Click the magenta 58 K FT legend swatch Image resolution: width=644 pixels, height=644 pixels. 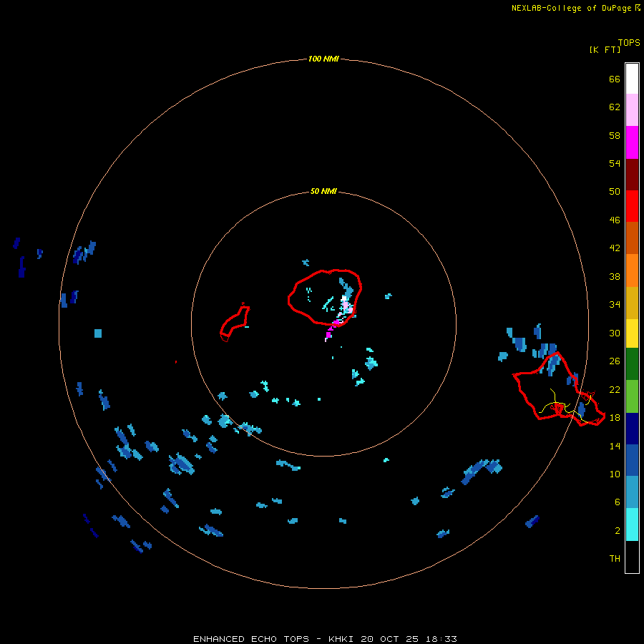pyautogui.click(x=632, y=142)
